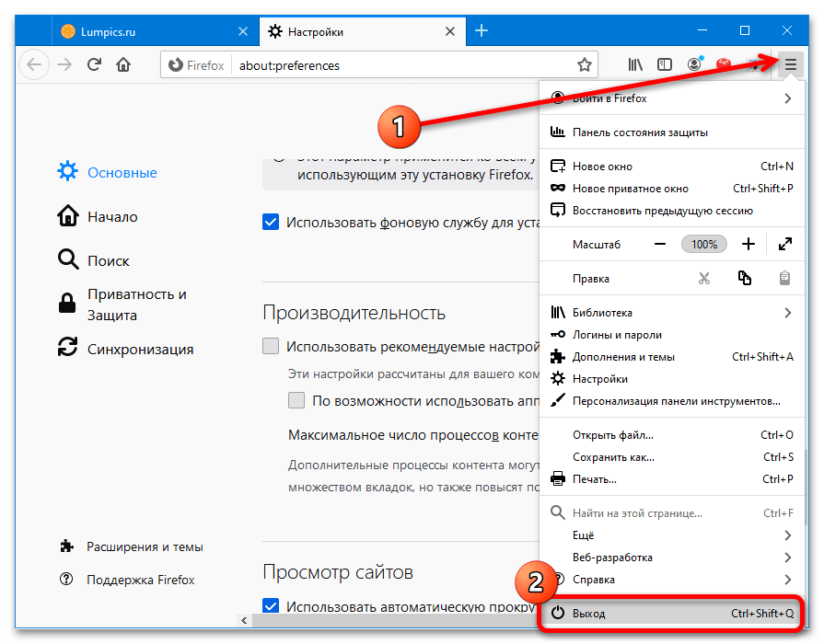This screenshot has width=824, height=644.
Task: Expand the Справка submenu
Action: 672,580
